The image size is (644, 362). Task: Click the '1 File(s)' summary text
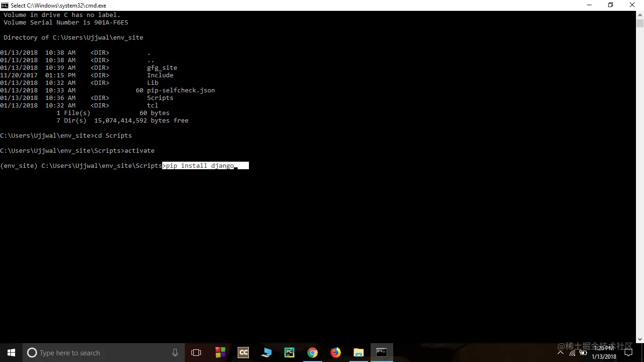click(x=74, y=113)
